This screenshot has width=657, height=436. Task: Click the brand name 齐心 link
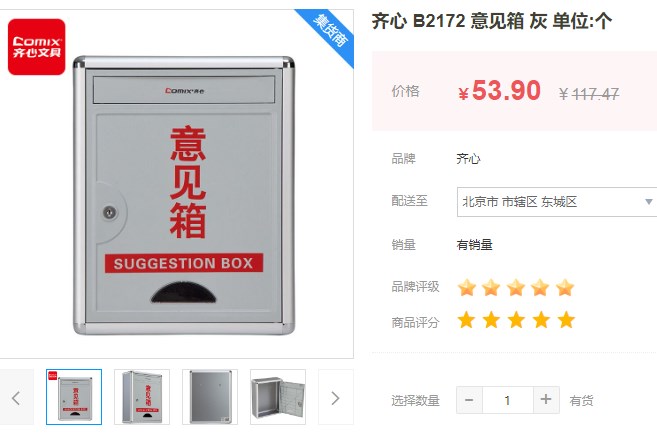pos(468,159)
